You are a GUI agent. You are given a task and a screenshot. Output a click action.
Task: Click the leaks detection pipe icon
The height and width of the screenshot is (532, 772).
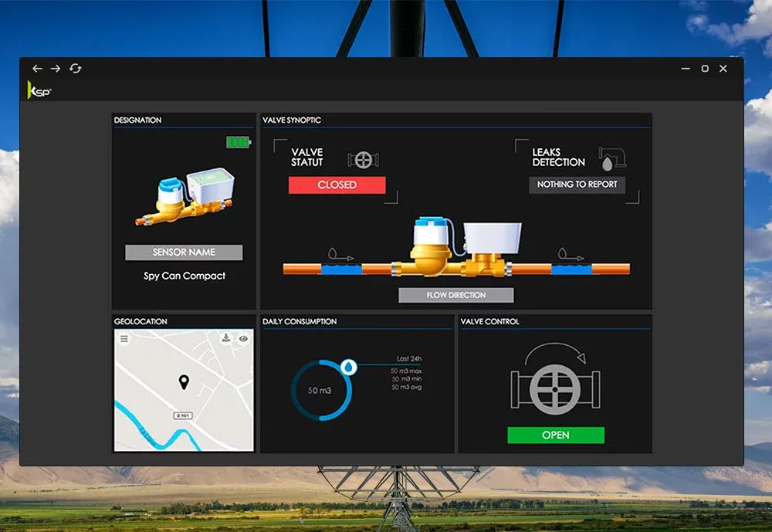[x=611, y=158]
